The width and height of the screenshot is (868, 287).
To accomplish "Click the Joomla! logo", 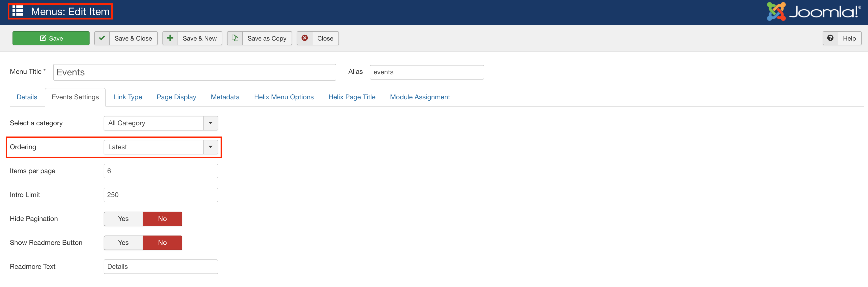I will [813, 11].
